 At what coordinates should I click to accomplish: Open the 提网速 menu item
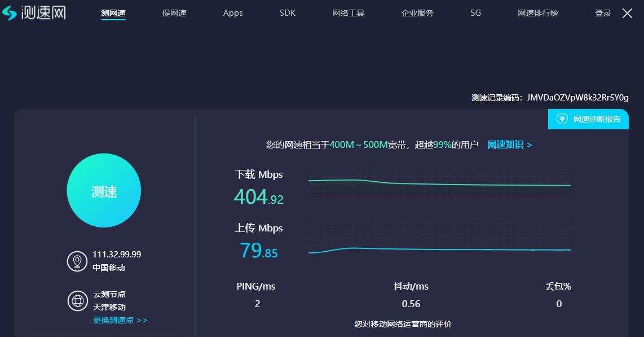coord(174,13)
